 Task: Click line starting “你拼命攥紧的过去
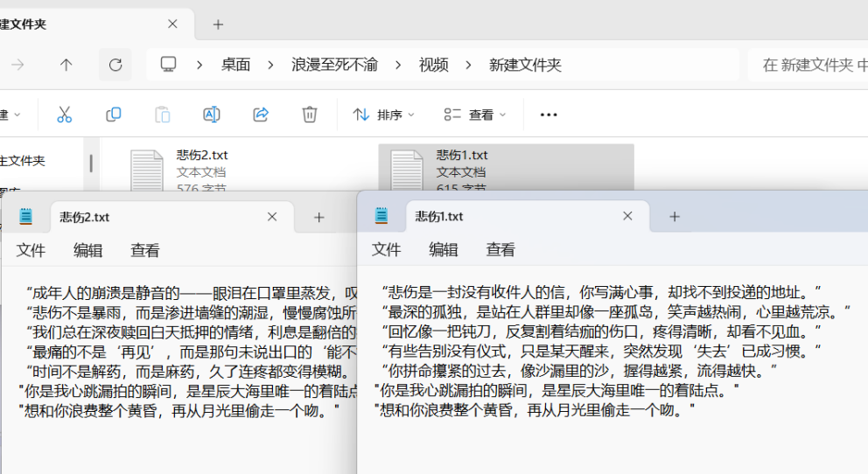tap(579, 371)
